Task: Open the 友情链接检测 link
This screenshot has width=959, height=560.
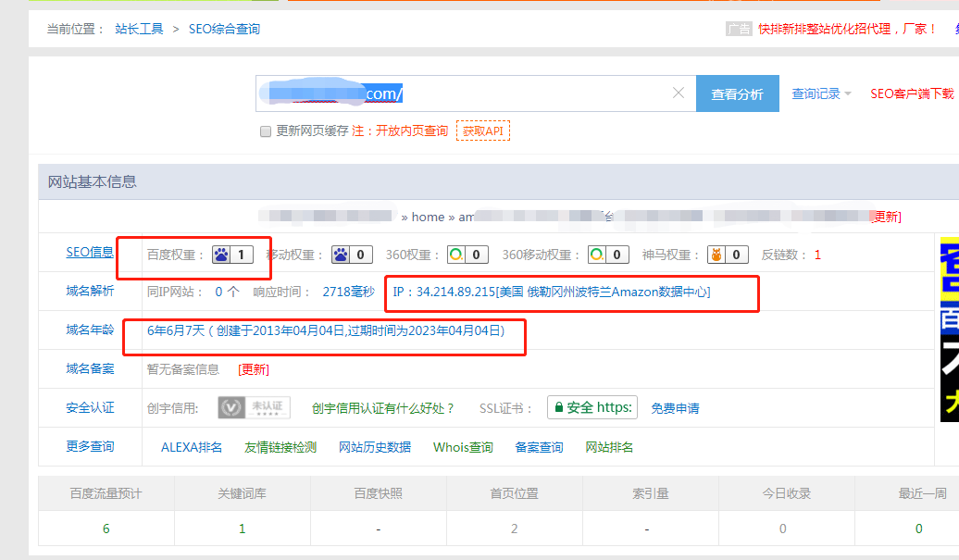Action: (280, 448)
